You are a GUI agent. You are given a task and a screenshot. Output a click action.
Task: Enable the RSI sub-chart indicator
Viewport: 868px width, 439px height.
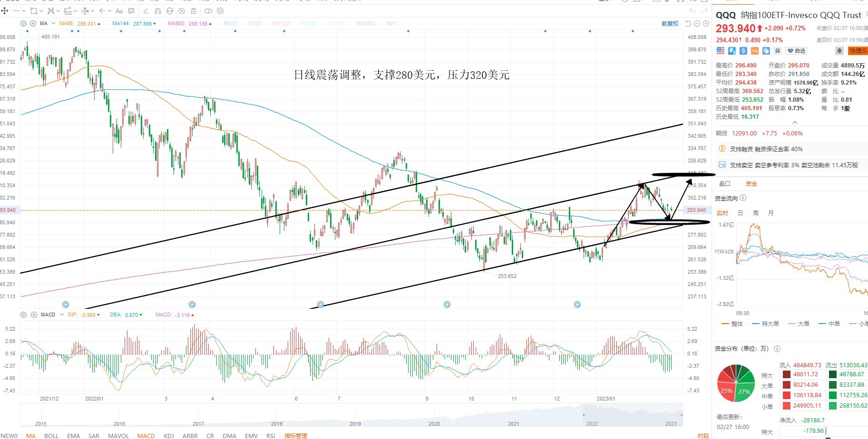(271, 436)
